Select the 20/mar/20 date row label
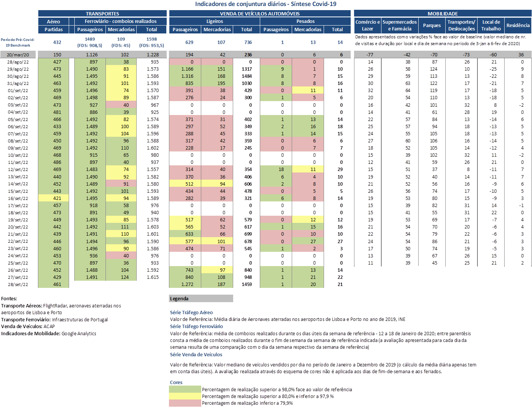 18,54
